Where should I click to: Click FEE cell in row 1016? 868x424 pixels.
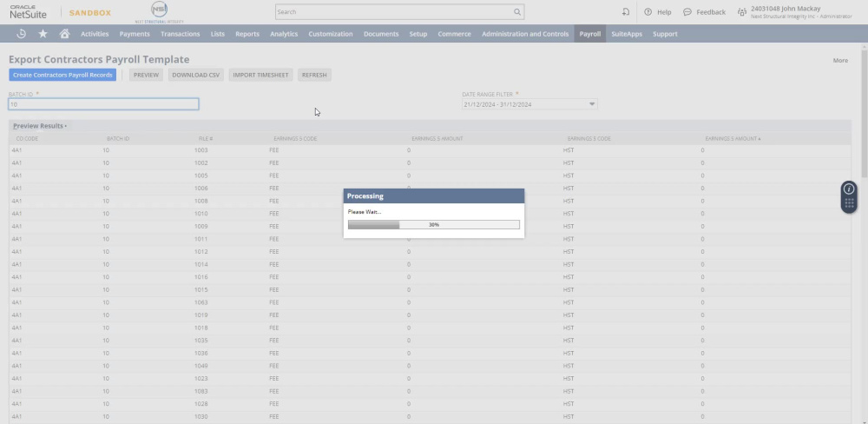click(x=274, y=277)
